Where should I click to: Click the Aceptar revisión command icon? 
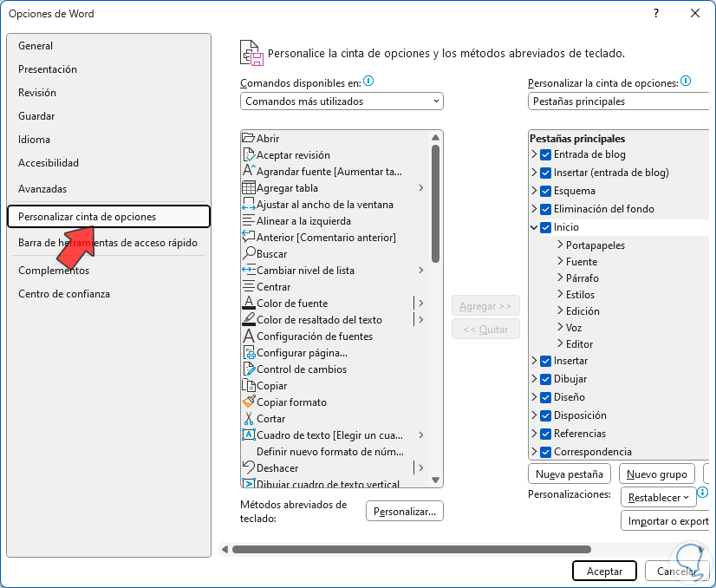point(249,154)
